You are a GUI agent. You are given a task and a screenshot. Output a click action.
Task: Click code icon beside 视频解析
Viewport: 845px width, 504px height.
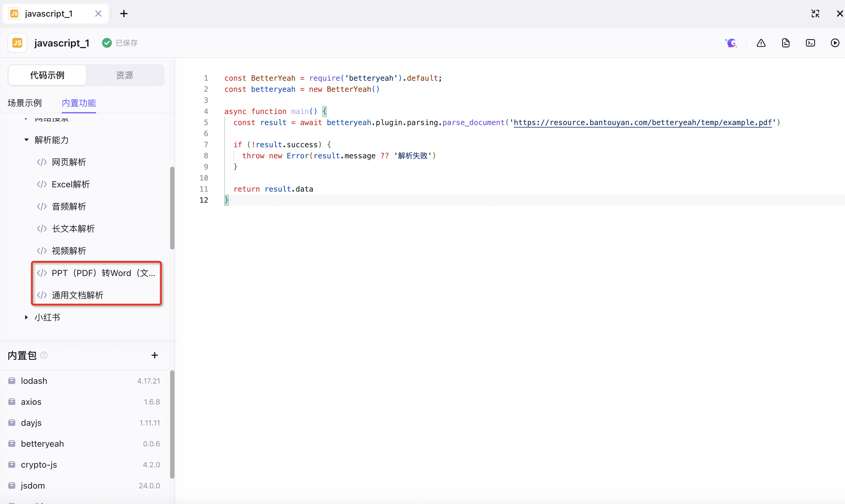coord(42,251)
